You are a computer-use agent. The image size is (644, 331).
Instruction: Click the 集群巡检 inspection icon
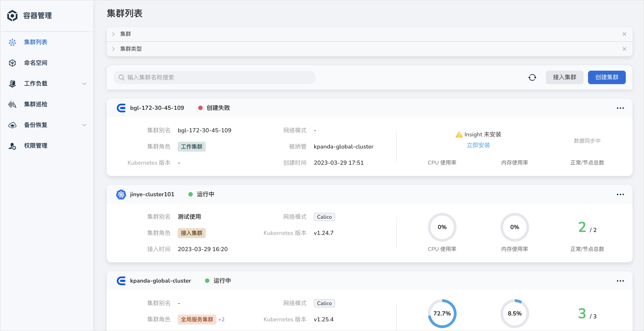coord(12,104)
